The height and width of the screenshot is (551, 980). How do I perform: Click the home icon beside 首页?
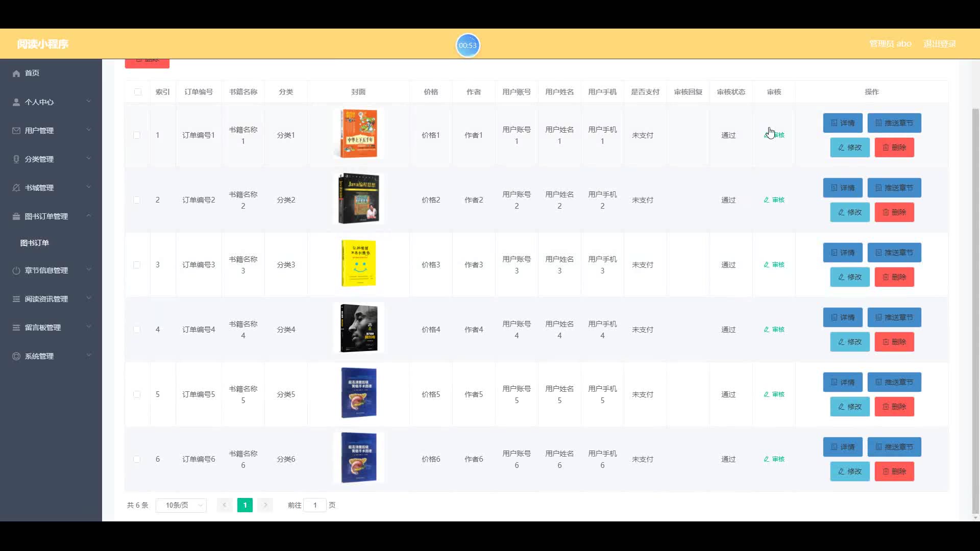click(x=16, y=73)
